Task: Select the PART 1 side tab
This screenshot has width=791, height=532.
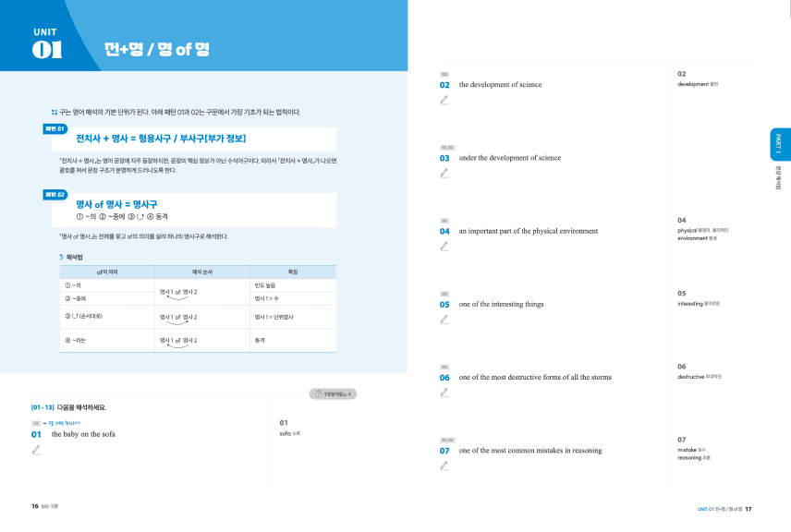Action: point(779,144)
